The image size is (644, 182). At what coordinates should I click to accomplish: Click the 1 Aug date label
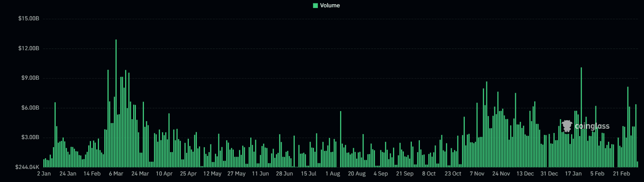[333, 174]
